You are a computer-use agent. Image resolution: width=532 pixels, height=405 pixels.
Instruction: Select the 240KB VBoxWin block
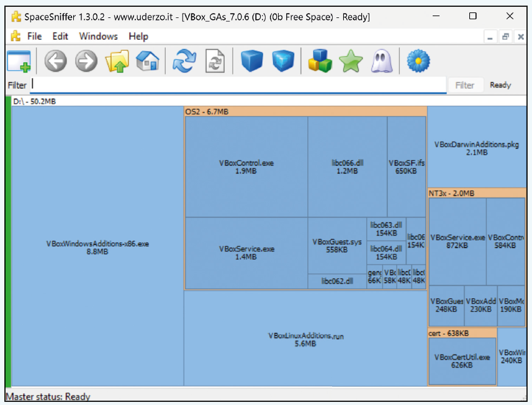[512, 357]
